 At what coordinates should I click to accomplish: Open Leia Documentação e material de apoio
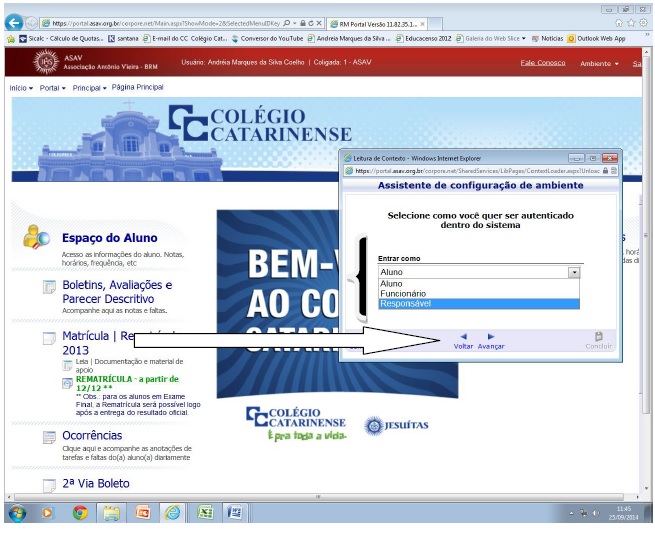coord(129,365)
